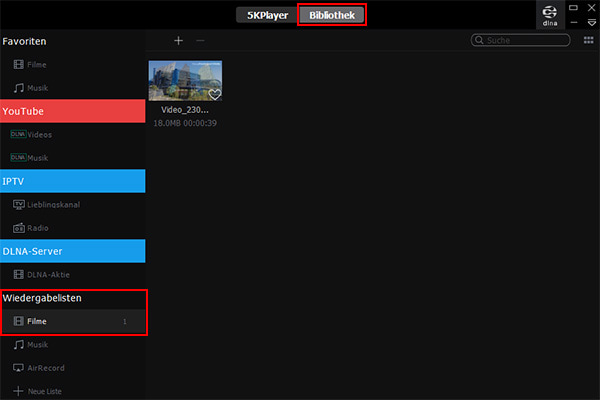Click the TV icon beside Lieblingskanal
The height and width of the screenshot is (400, 600).
[19, 205]
